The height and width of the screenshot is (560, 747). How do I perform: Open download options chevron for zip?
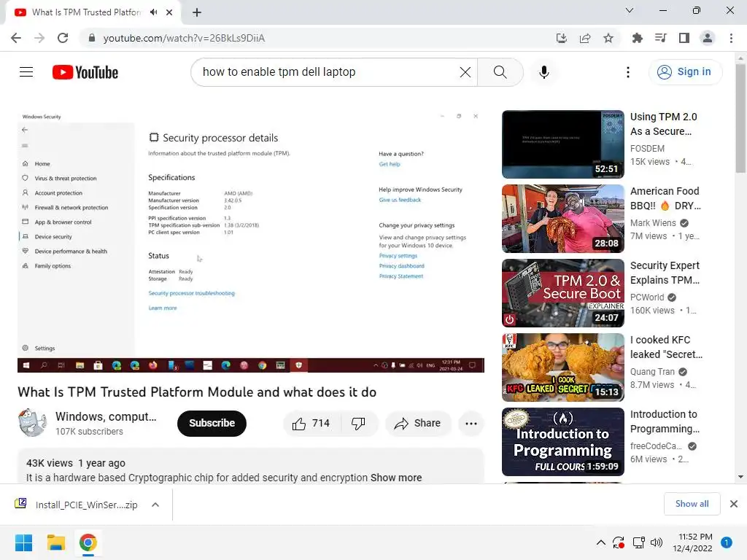pyautogui.click(x=155, y=505)
